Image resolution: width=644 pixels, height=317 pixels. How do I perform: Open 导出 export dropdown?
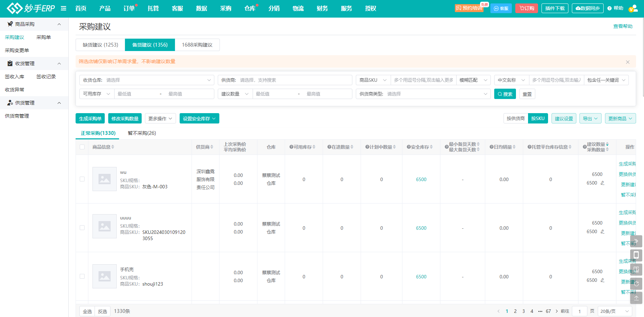pyautogui.click(x=590, y=118)
